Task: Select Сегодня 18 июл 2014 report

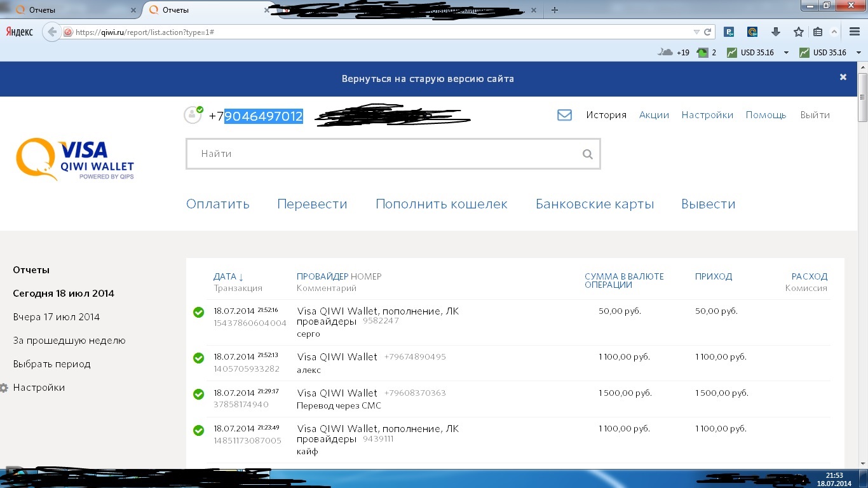Action: point(64,294)
